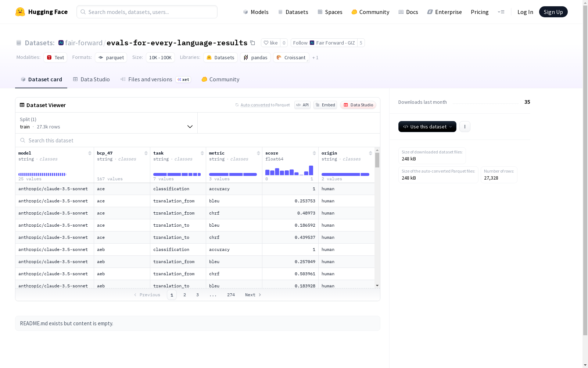
Task: Open the fair-forward organization link
Action: click(x=84, y=43)
